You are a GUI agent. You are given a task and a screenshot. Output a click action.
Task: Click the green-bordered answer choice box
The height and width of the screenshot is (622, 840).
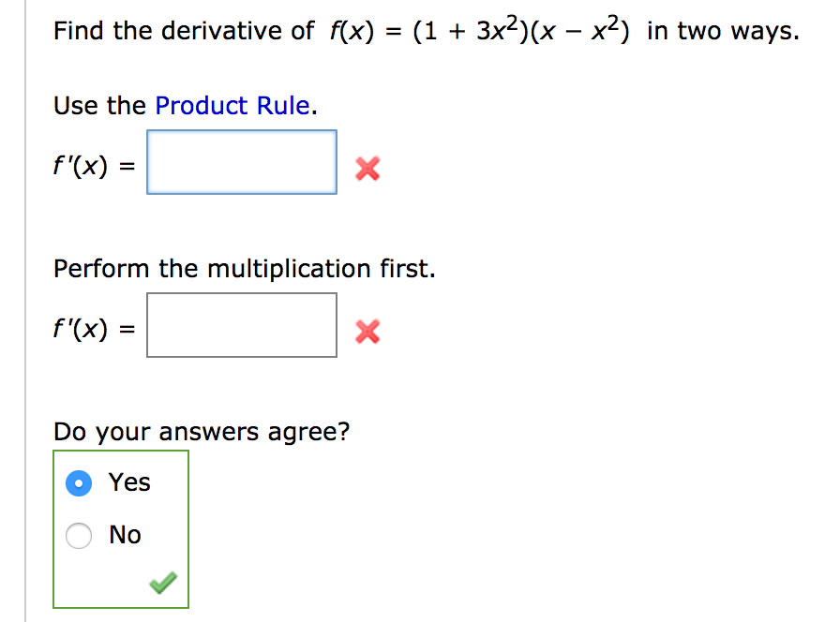coord(120,529)
